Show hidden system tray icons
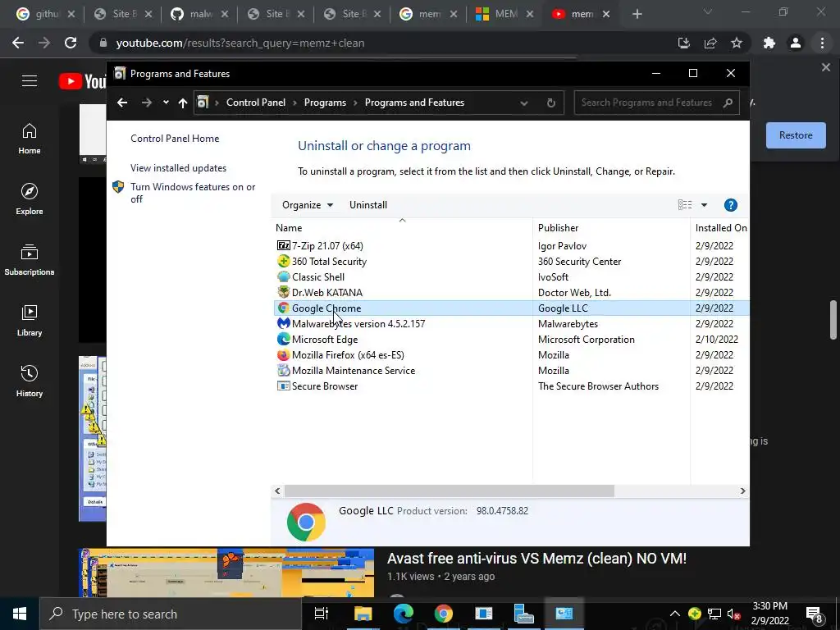The width and height of the screenshot is (840, 630). [x=674, y=614]
